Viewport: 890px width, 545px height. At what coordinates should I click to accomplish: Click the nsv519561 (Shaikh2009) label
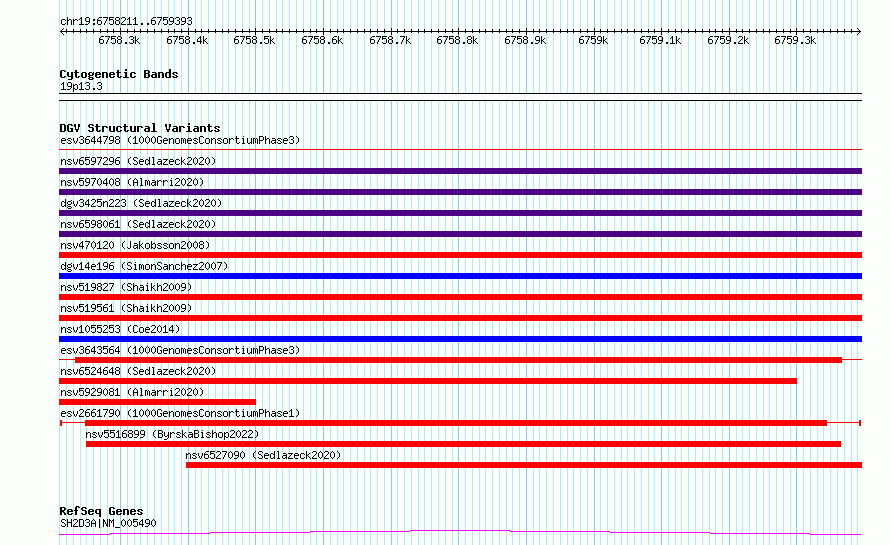pyautogui.click(x=126, y=308)
